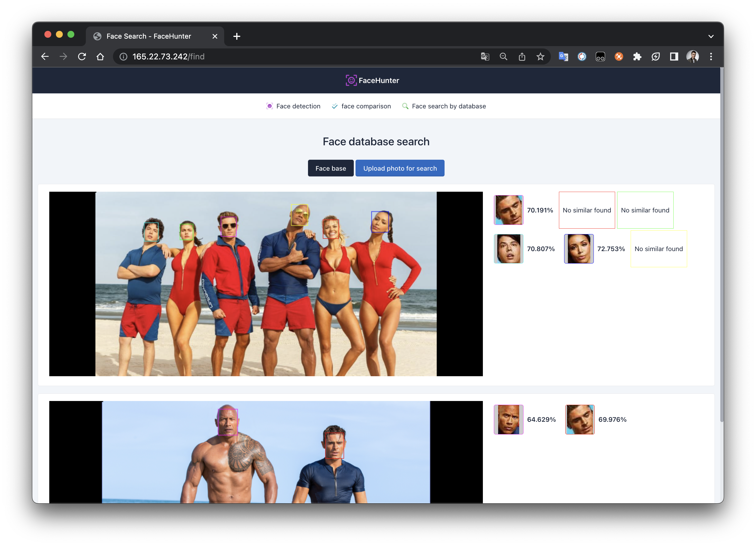Viewport: 756px width, 546px height.
Task: Click the blue face box in group photo
Action: pos(380,221)
